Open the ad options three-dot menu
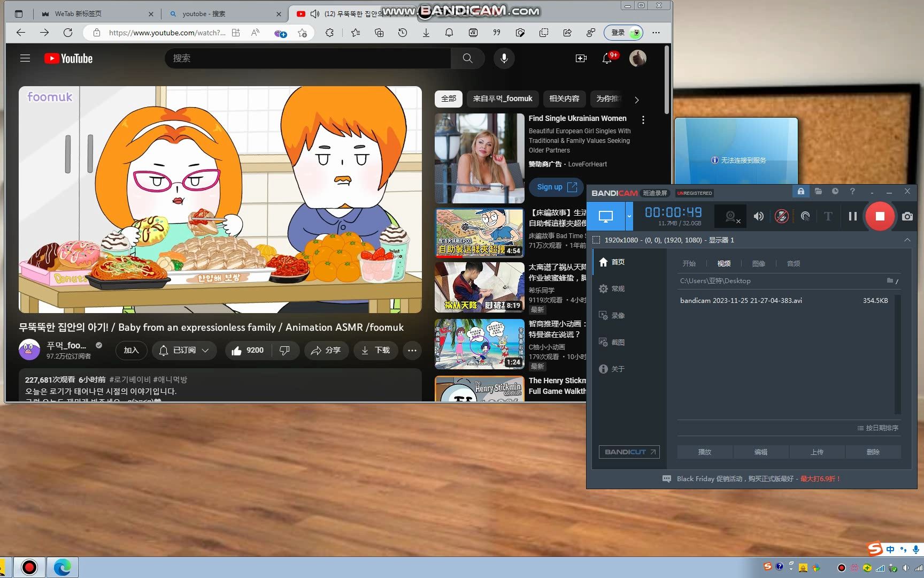This screenshot has height=578, width=924. click(x=643, y=120)
